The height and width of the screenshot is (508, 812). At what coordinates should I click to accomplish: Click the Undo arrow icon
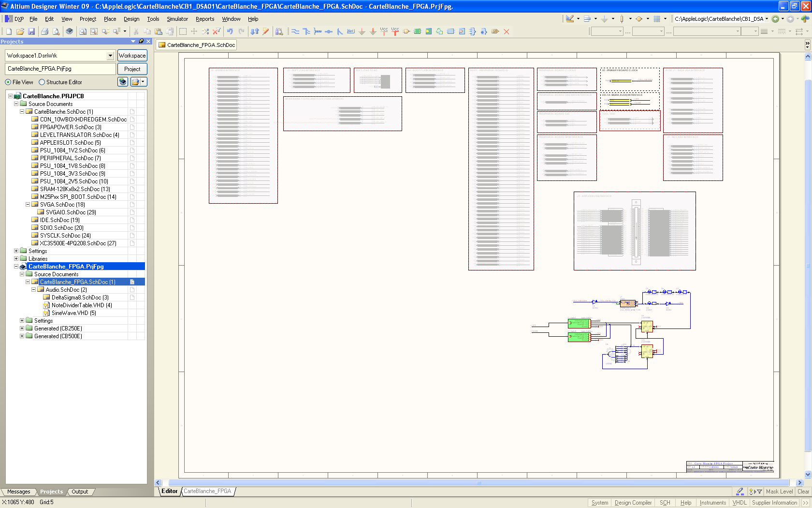click(230, 31)
